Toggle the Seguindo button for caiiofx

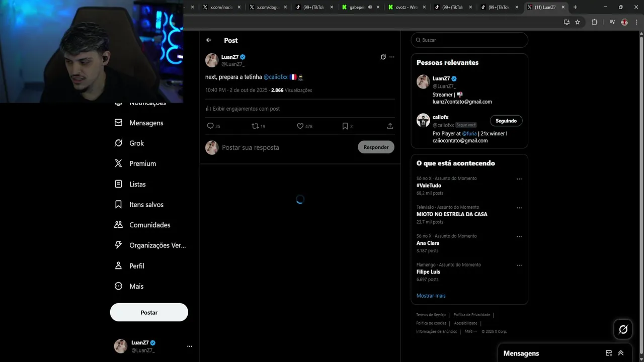[x=506, y=121]
